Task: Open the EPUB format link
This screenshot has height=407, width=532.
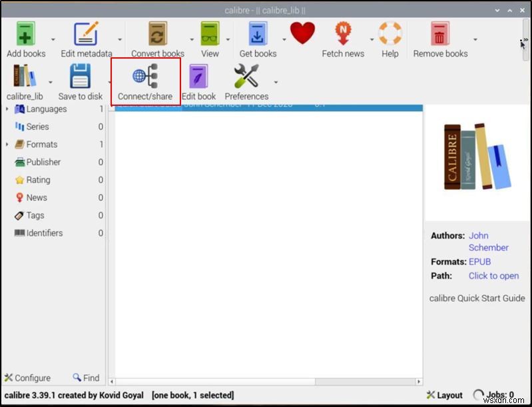Action: (479, 262)
